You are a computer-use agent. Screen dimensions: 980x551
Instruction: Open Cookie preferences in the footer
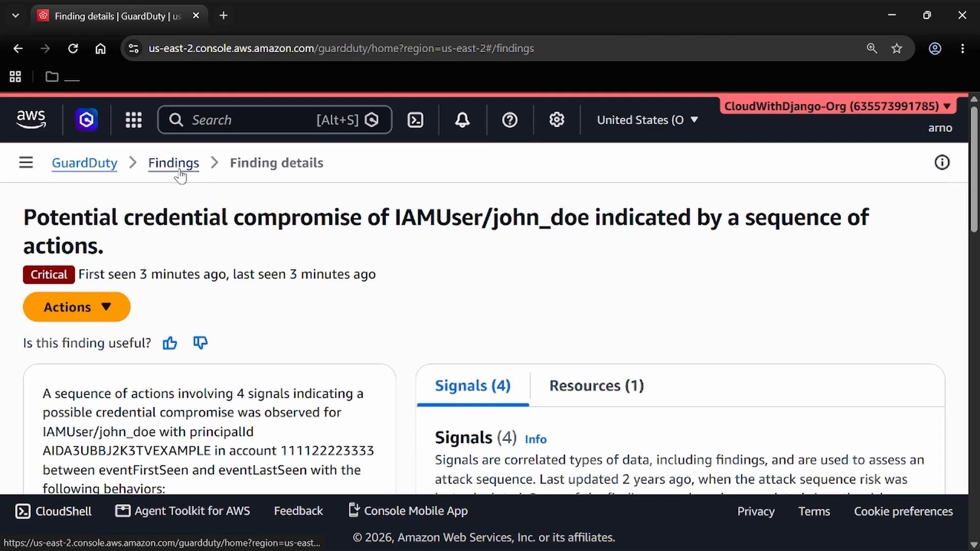click(903, 511)
